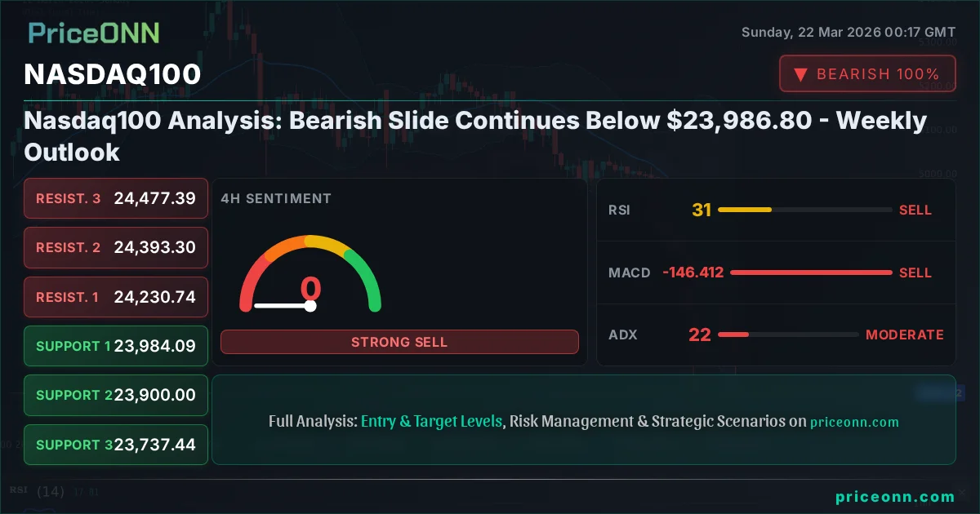Open the Entry & Target Levels link

point(431,421)
